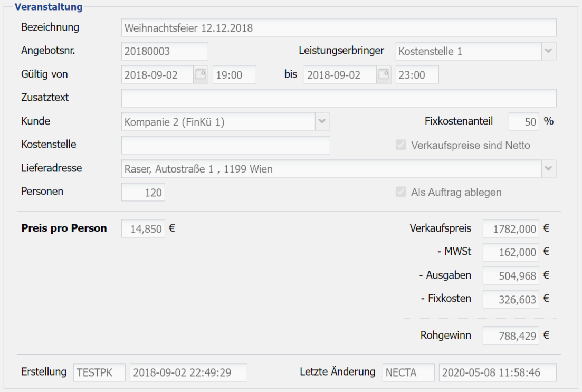Click the Rohgewinn value field
Screen dimensions: 582x392
[x=511, y=335]
